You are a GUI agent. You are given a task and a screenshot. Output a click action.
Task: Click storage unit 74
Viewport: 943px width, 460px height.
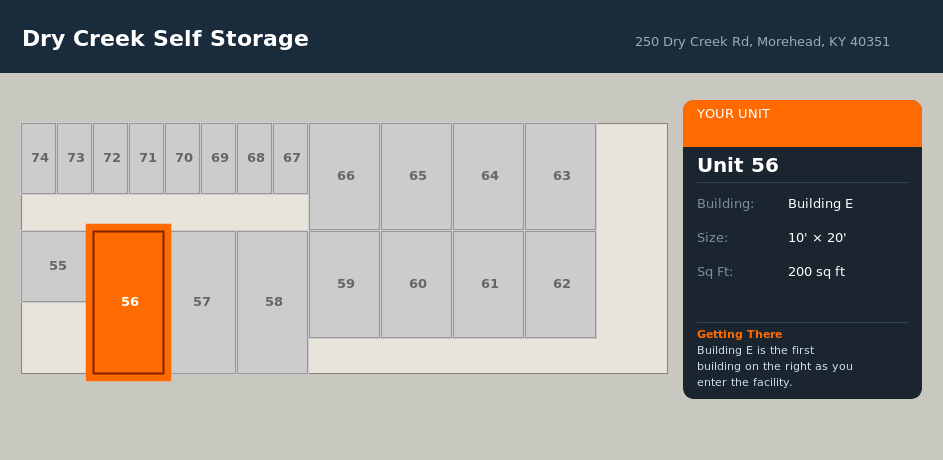(x=39, y=158)
